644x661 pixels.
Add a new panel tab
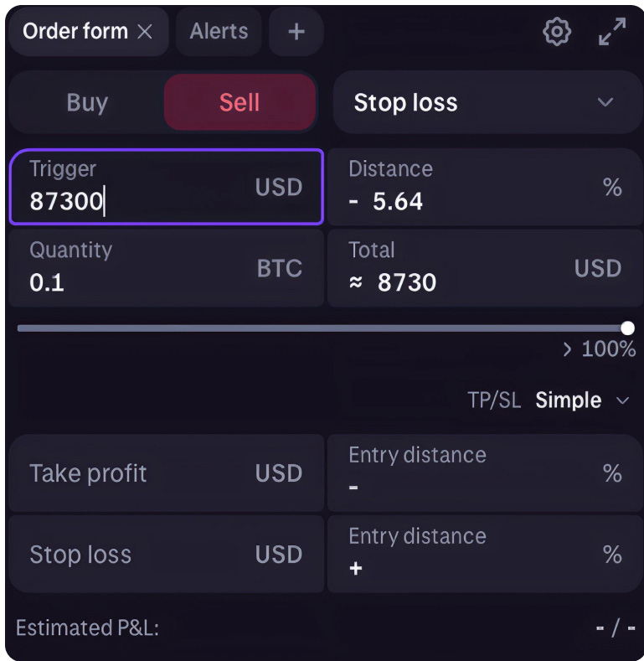coord(296,32)
